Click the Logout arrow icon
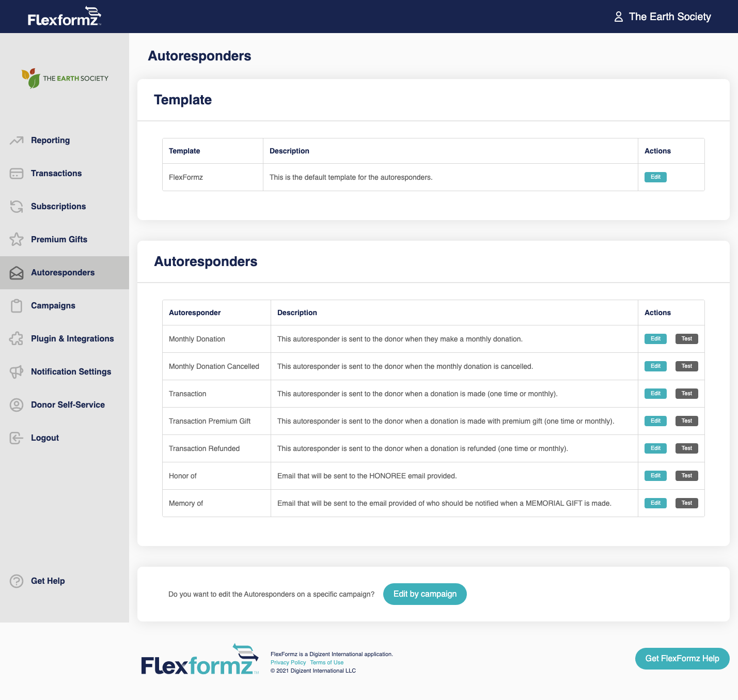738x700 pixels. (17, 438)
